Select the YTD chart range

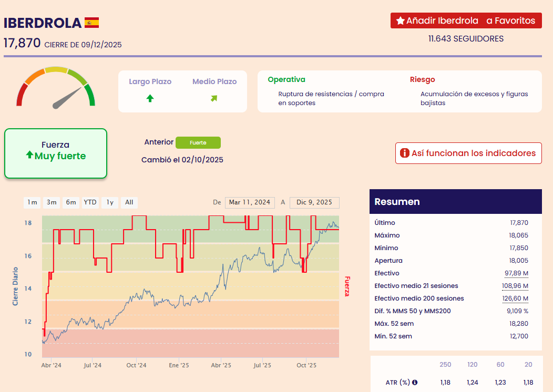[90, 202]
